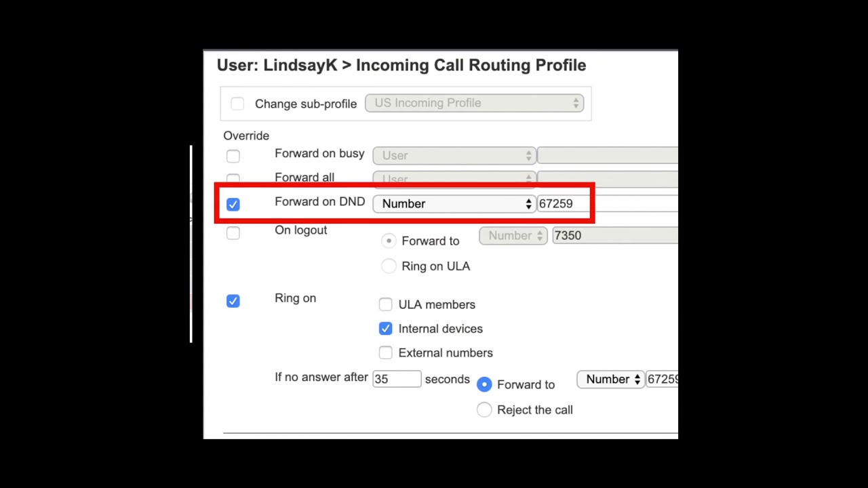Select the Reject the call radio button

(484, 410)
